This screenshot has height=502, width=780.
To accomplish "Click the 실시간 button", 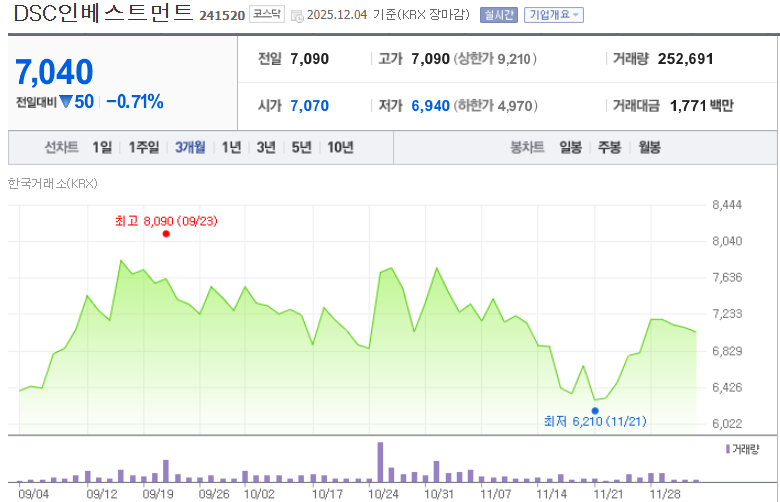I will pos(498,15).
